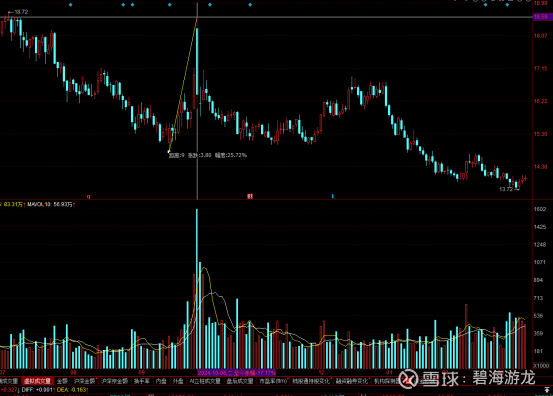Image resolution: width=553 pixels, height=396 pixels.
Task: Switch to the 融资融券变化 tab
Action: 352,381
